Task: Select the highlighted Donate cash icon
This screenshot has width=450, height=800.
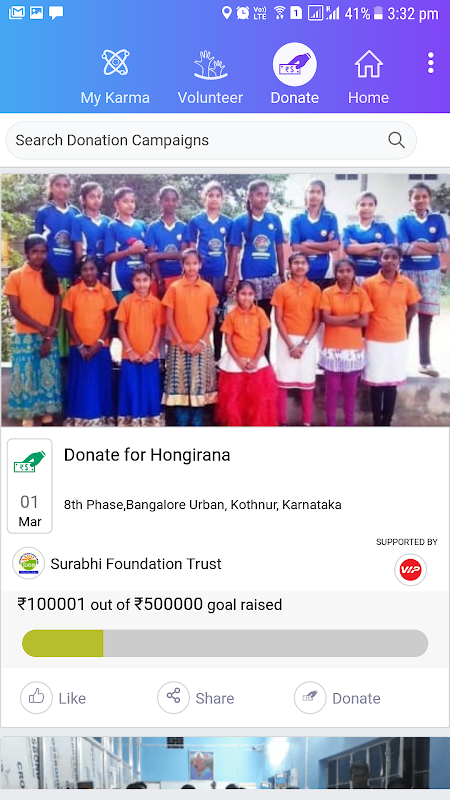Action: pyautogui.click(x=294, y=64)
